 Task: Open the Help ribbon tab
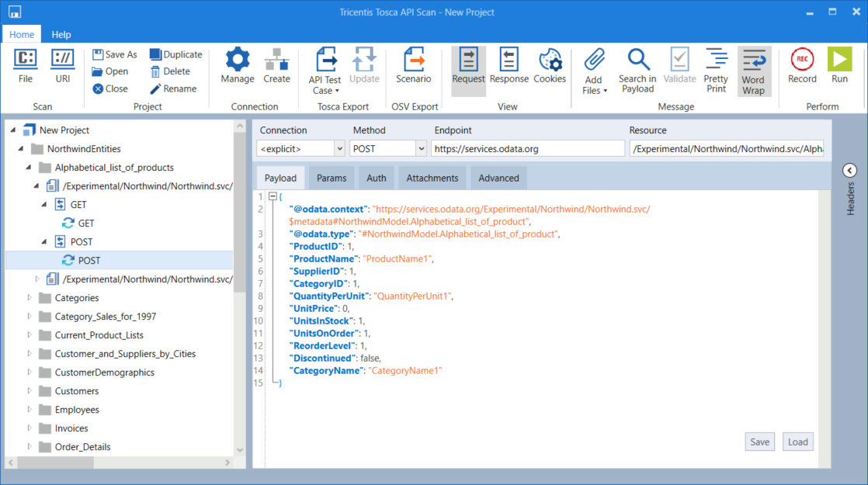pyautogui.click(x=61, y=34)
